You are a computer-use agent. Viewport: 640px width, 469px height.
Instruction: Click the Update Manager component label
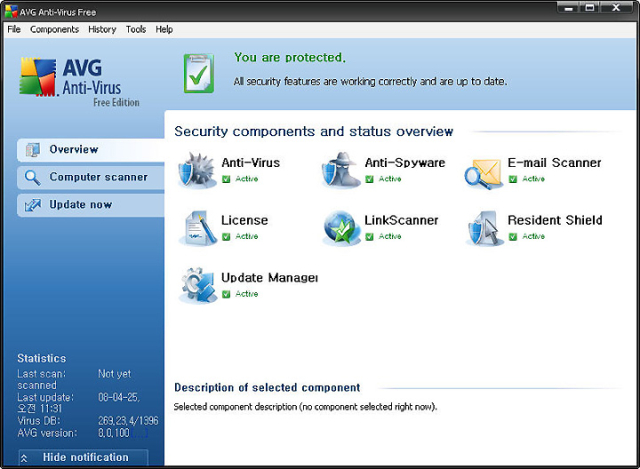point(269,278)
